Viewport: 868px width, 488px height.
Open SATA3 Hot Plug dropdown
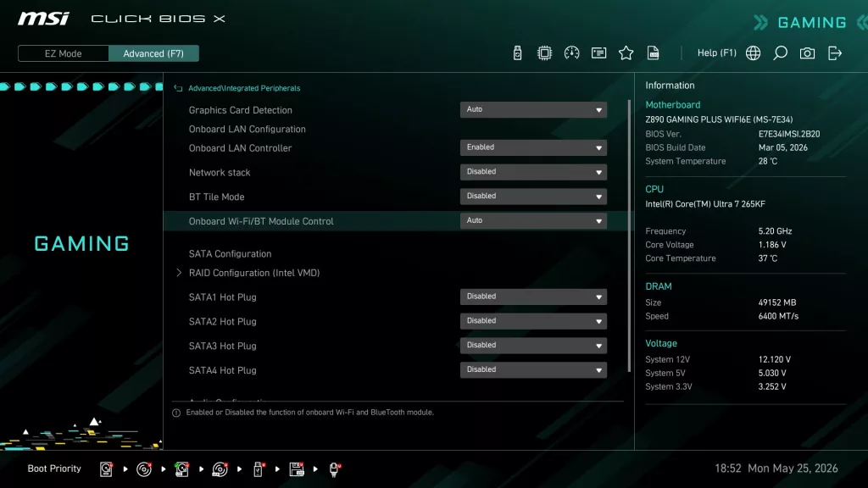click(x=533, y=346)
